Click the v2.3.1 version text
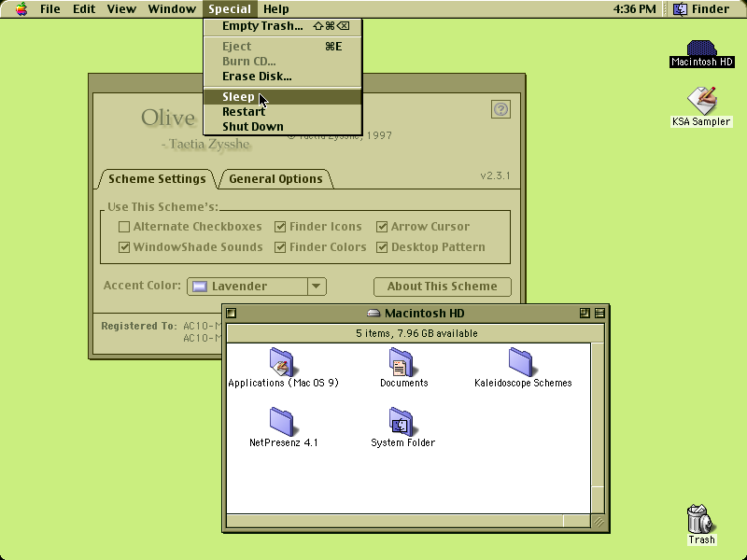This screenshot has width=747, height=560. pyautogui.click(x=495, y=175)
